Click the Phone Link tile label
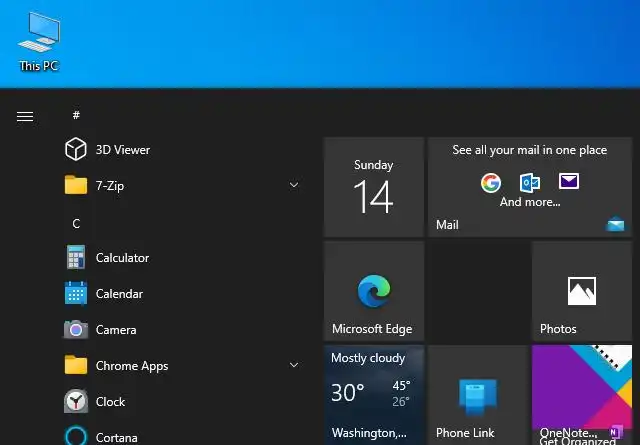The width and height of the screenshot is (640, 445). (465, 433)
